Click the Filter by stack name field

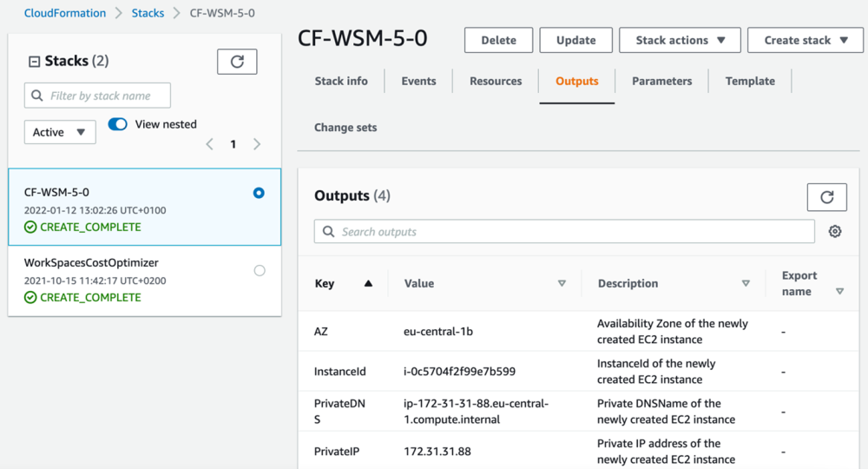97,96
